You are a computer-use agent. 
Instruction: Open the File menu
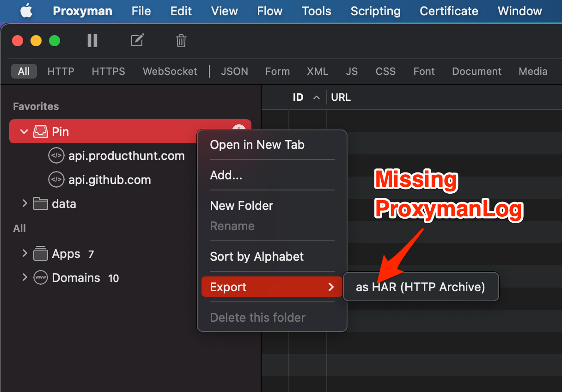pyautogui.click(x=141, y=11)
